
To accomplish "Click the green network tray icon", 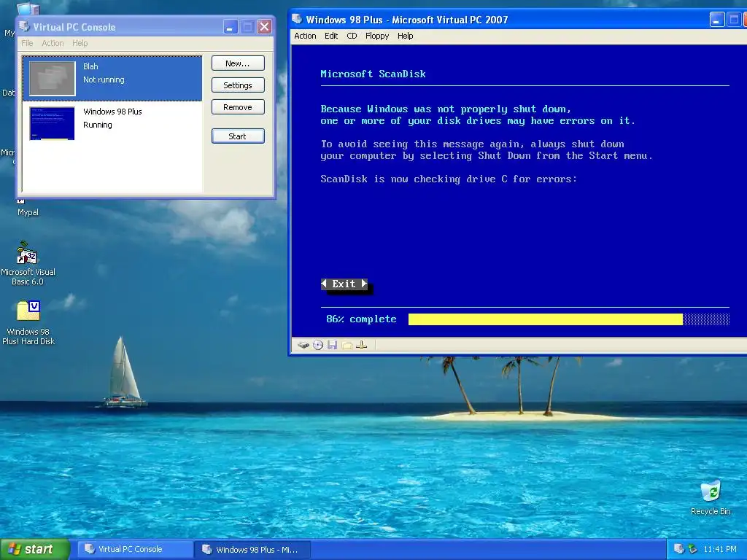I will click(x=693, y=549).
